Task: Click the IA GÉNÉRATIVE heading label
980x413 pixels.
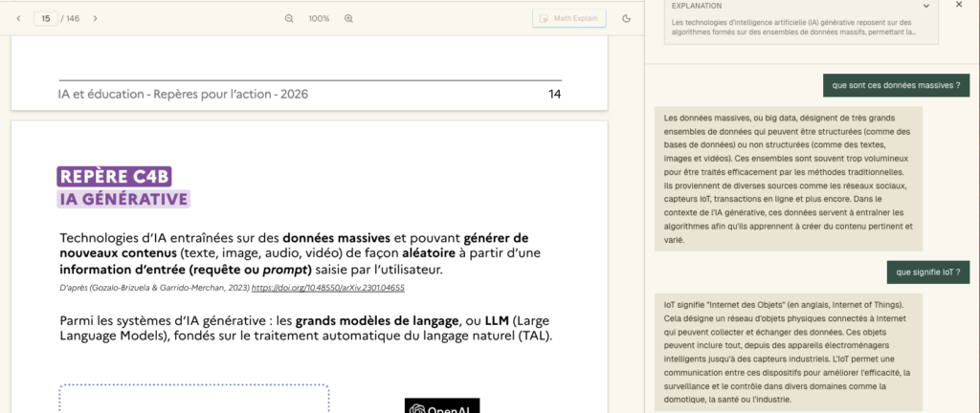Action: coord(123,199)
